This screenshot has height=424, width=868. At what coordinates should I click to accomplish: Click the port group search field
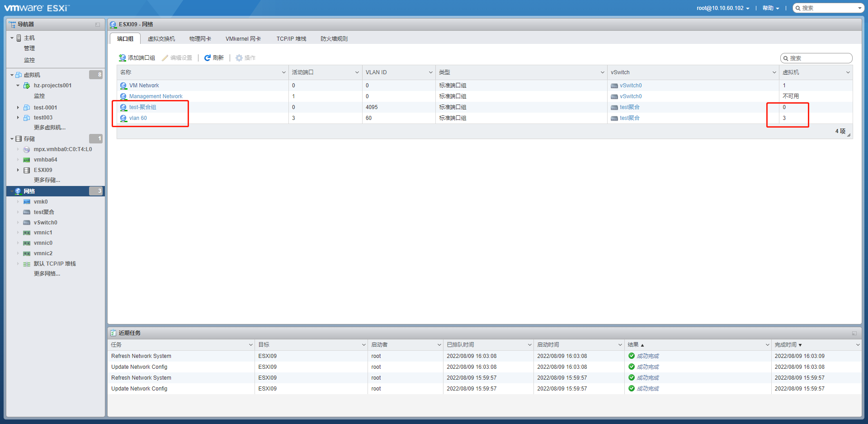click(x=816, y=58)
